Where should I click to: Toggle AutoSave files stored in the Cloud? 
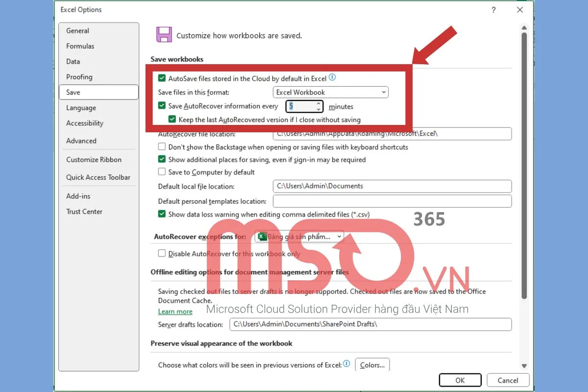pyautogui.click(x=162, y=78)
